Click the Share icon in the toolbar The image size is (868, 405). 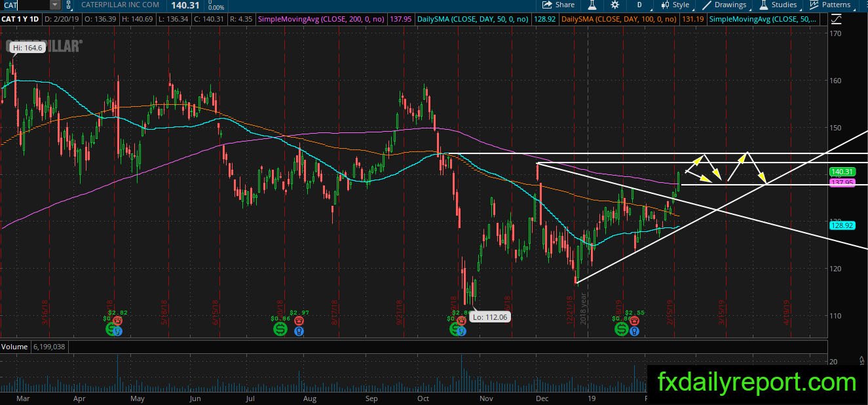coord(547,5)
